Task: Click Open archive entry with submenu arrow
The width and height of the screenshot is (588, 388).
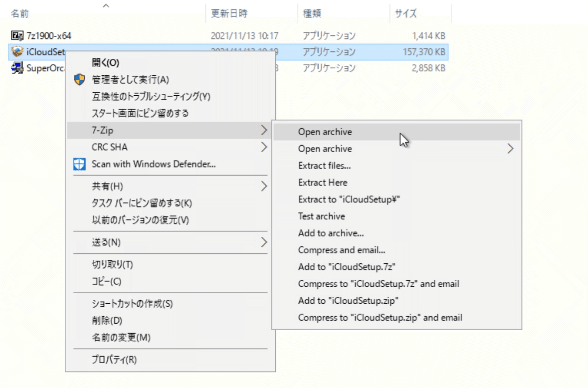Action: tap(397, 149)
